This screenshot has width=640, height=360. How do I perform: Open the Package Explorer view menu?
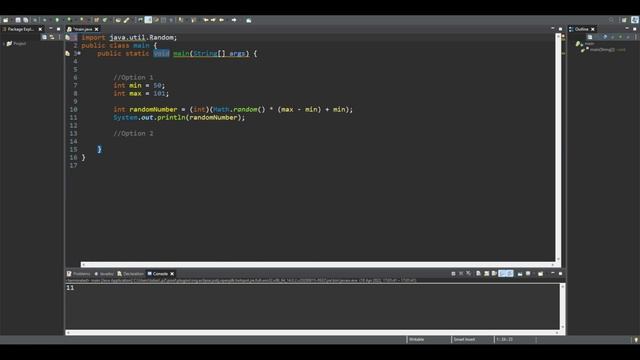pyautogui.click(x=60, y=37)
